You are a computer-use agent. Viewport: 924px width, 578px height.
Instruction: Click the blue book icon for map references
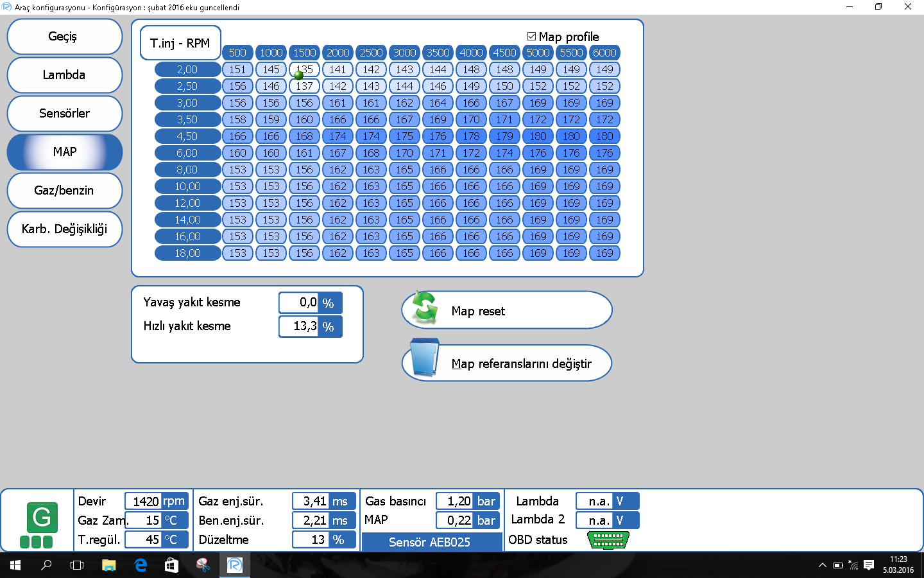[425, 358]
